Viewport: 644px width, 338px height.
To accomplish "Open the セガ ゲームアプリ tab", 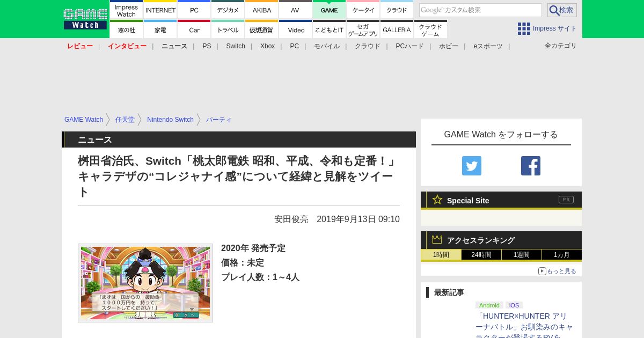I will coord(363,30).
